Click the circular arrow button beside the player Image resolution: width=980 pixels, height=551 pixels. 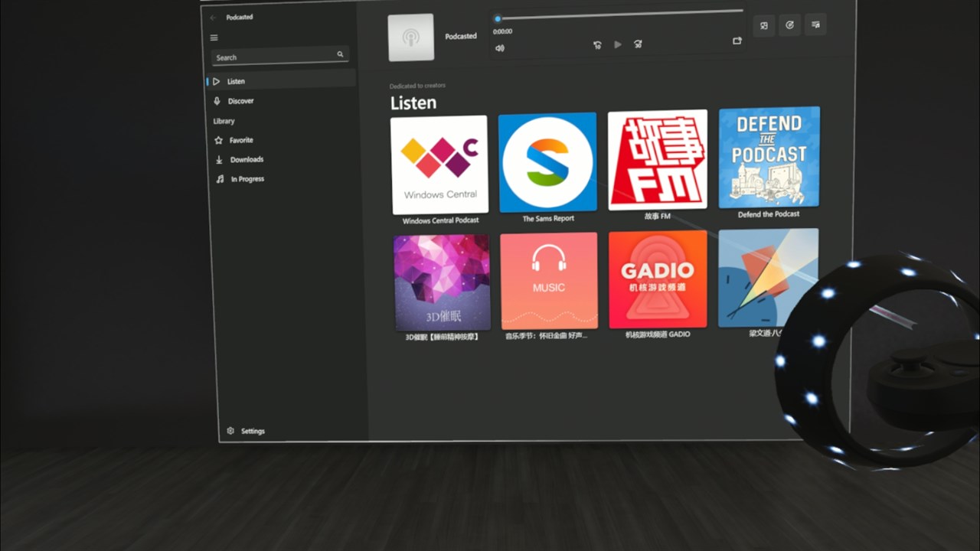(x=789, y=25)
